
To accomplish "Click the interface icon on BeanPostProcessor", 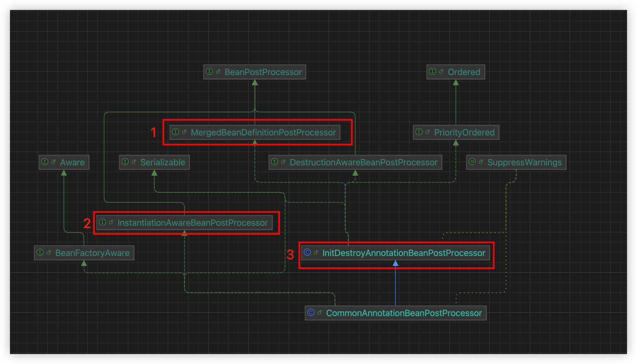I will click(x=210, y=71).
